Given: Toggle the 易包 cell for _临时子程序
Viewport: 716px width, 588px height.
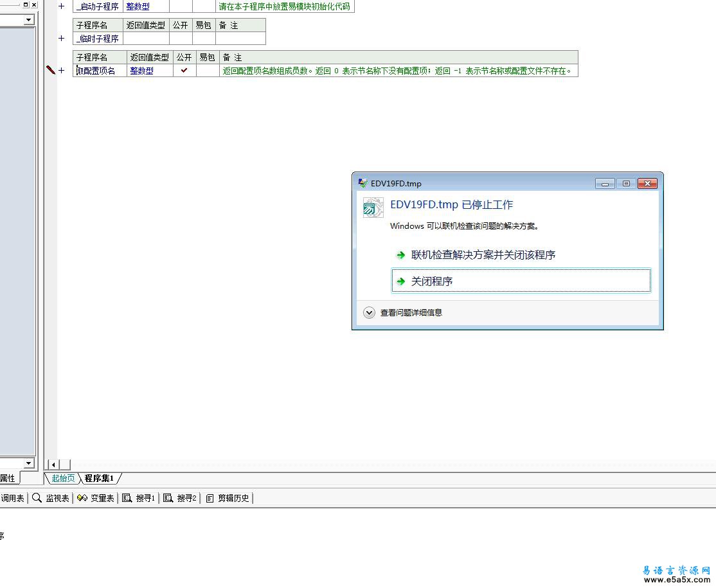Looking at the screenshot, I should (x=204, y=39).
